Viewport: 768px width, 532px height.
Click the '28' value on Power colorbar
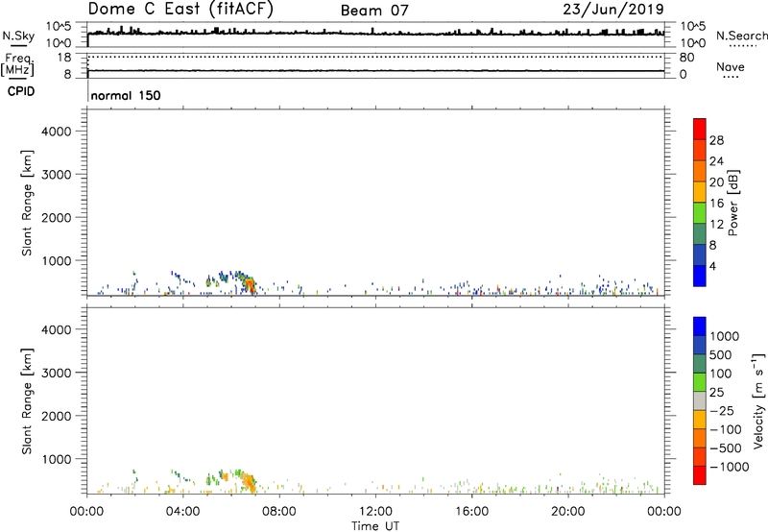click(x=716, y=140)
